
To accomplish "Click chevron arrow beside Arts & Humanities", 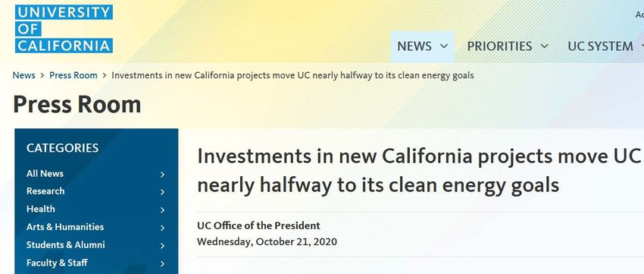I will [x=163, y=228].
